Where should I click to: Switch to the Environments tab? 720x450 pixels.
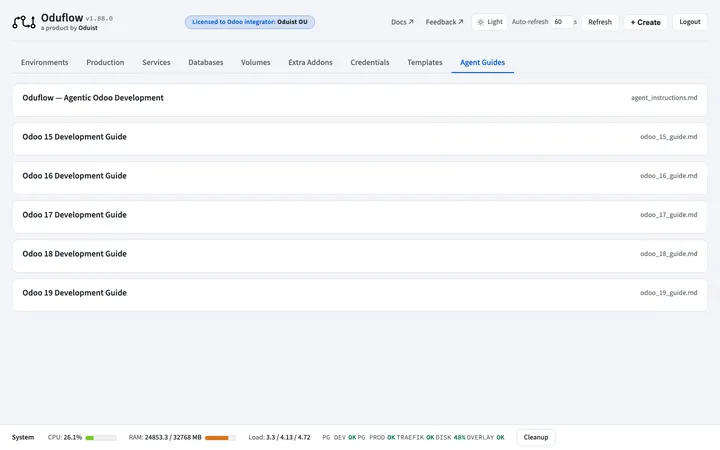(x=45, y=62)
